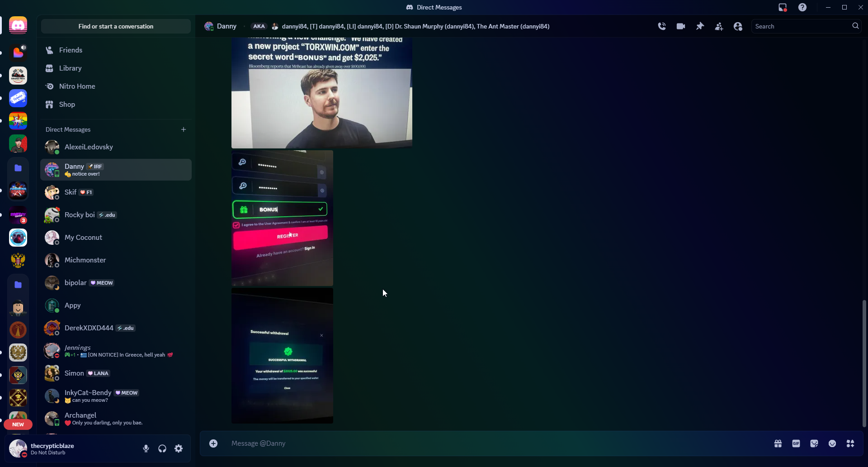Add friends to this DM
Screen dimensions: 868x467
[719, 26]
